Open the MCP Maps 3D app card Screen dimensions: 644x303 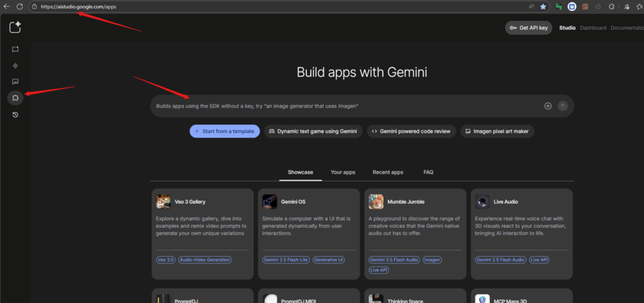521,296
